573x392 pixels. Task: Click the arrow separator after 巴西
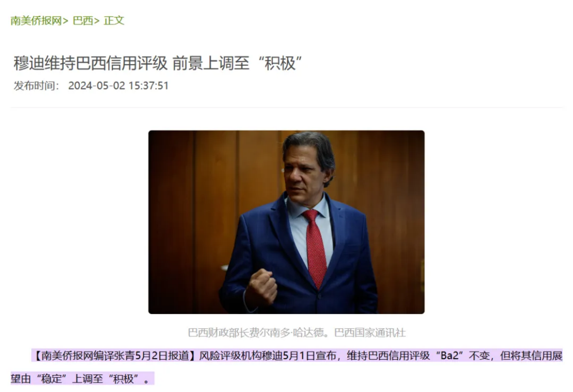pos(97,21)
